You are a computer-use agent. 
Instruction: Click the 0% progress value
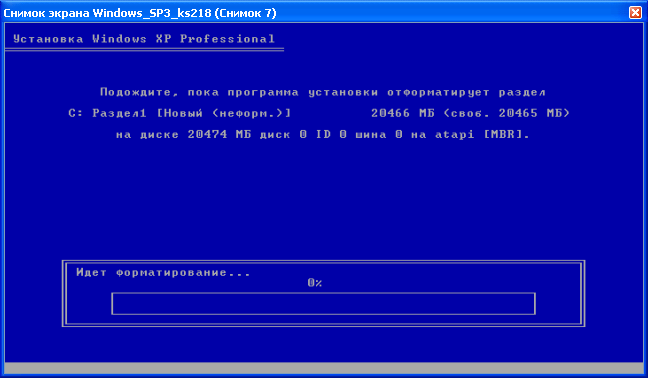point(315,283)
